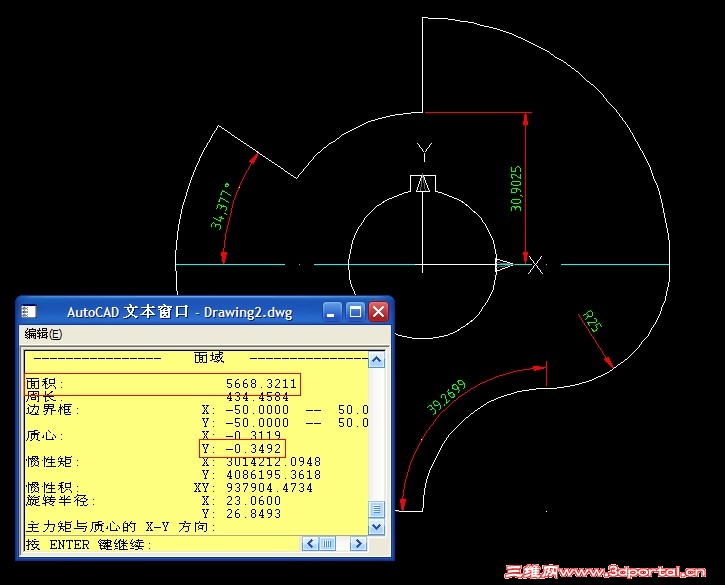Image resolution: width=725 pixels, height=585 pixels.
Task: Click the centroid Y value -0.3492
Action: pyautogui.click(x=253, y=449)
